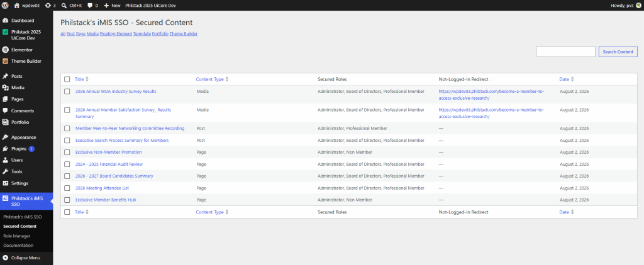Screen dimensions: 644x265
Task: Open Media in the sidebar
Action: click(x=26, y=87)
